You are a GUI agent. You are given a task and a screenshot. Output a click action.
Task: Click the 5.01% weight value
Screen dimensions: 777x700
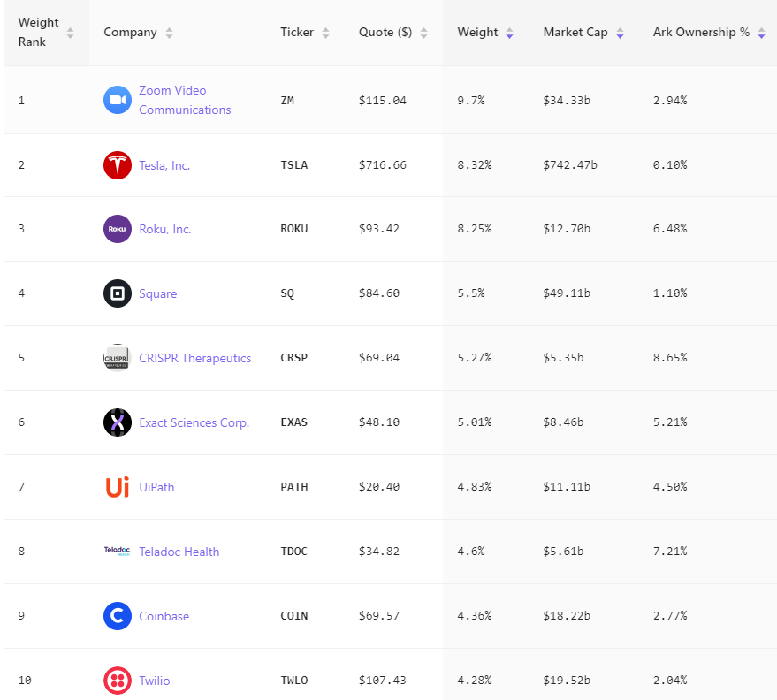pos(474,422)
